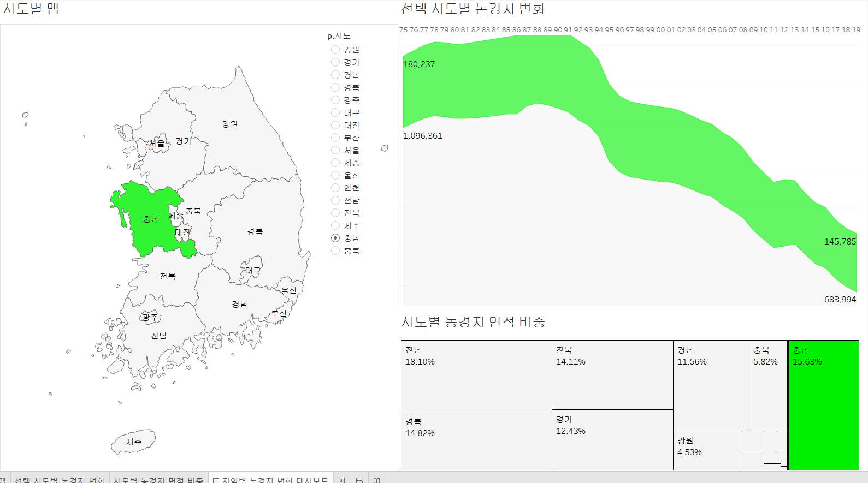This screenshot has height=483, width=868.
Task: Click the green 충남 15.63% treemap cell
Action: (823, 405)
